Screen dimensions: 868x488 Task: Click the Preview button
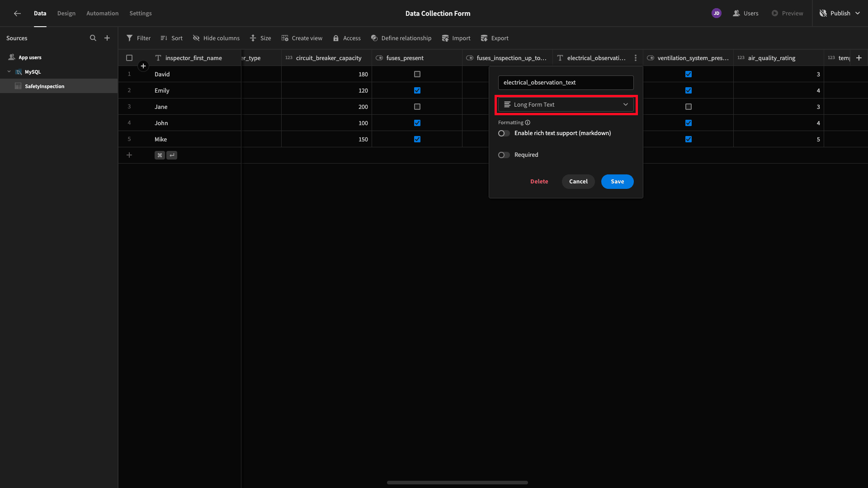(788, 14)
